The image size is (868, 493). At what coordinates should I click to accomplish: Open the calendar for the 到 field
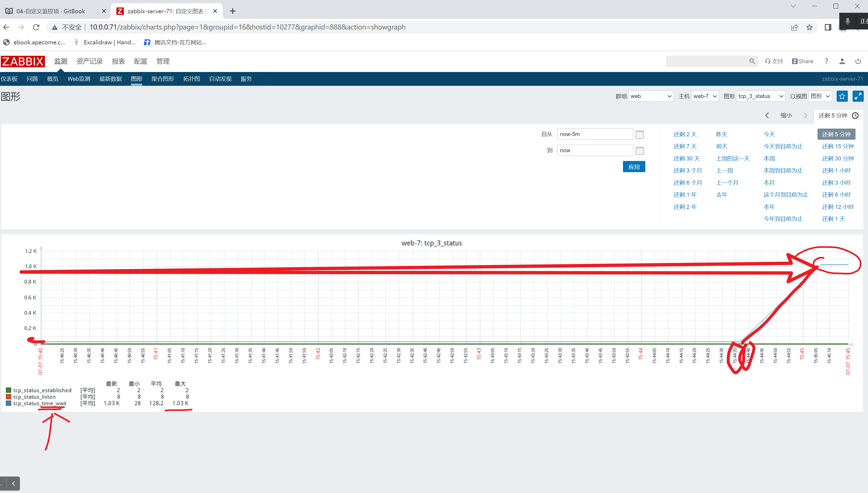(639, 151)
